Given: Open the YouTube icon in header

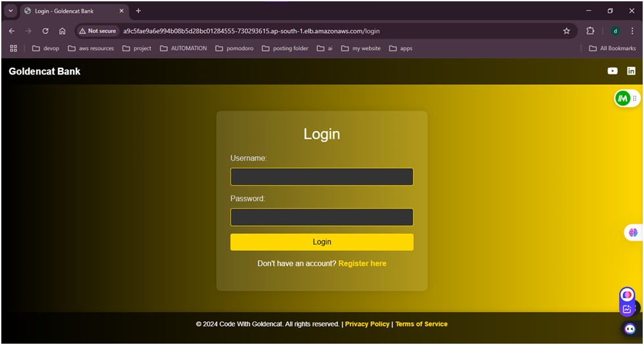Looking at the screenshot, I should click(612, 71).
